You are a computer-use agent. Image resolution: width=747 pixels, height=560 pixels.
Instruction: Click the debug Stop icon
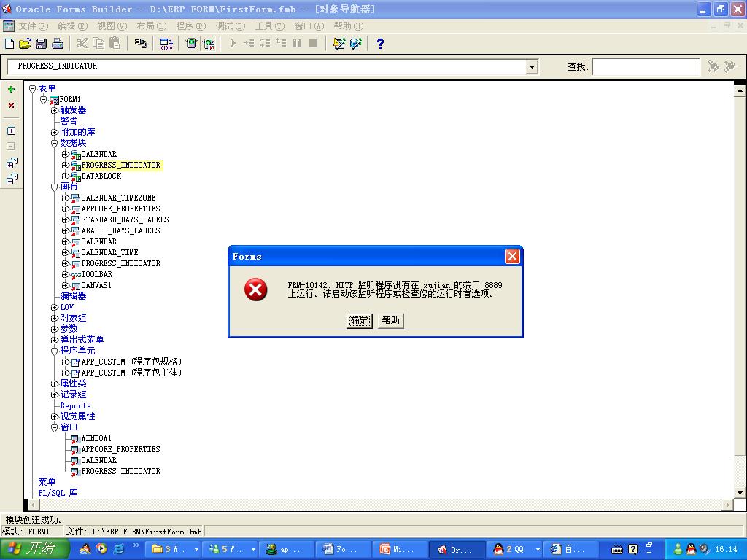click(313, 44)
